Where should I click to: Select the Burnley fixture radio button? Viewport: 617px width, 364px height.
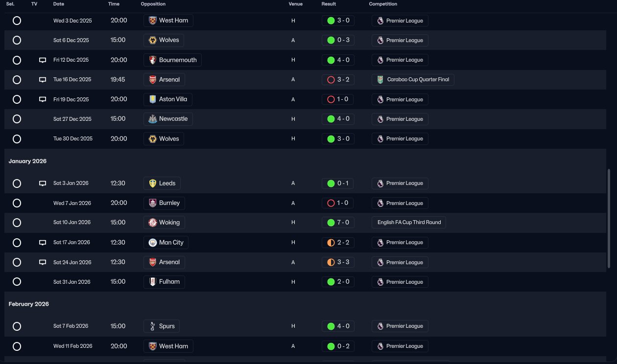17,203
